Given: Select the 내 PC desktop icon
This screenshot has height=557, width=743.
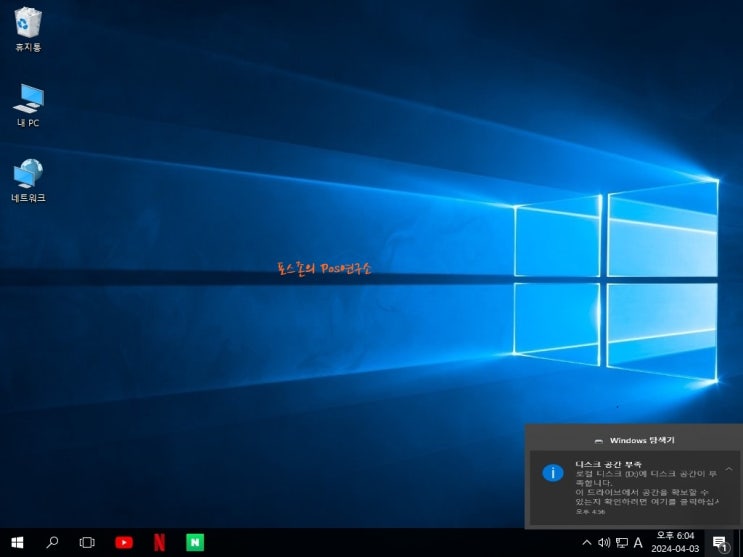Looking at the screenshot, I should pos(28,105).
